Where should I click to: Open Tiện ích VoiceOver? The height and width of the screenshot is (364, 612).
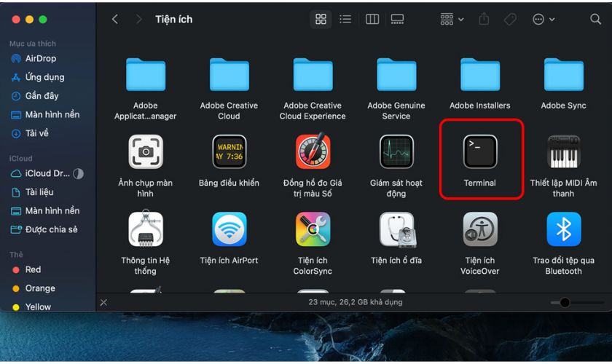(480, 229)
